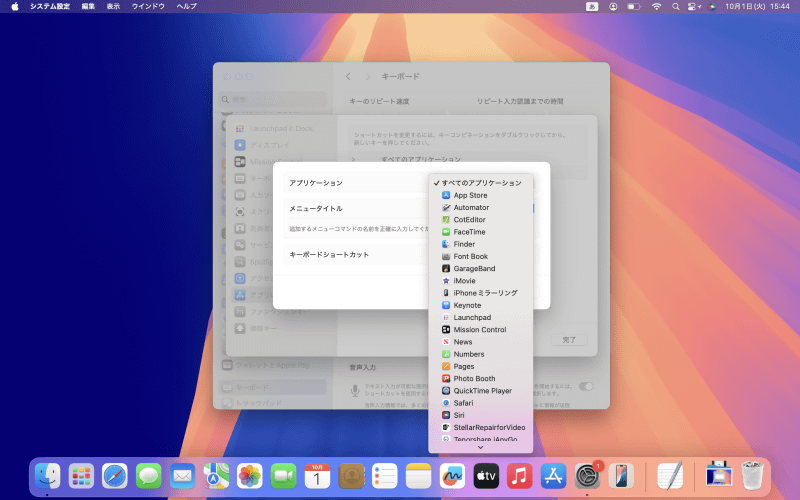Click the back chevron in Settings toolbar
This screenshot has width=800, height=500.
348,76
